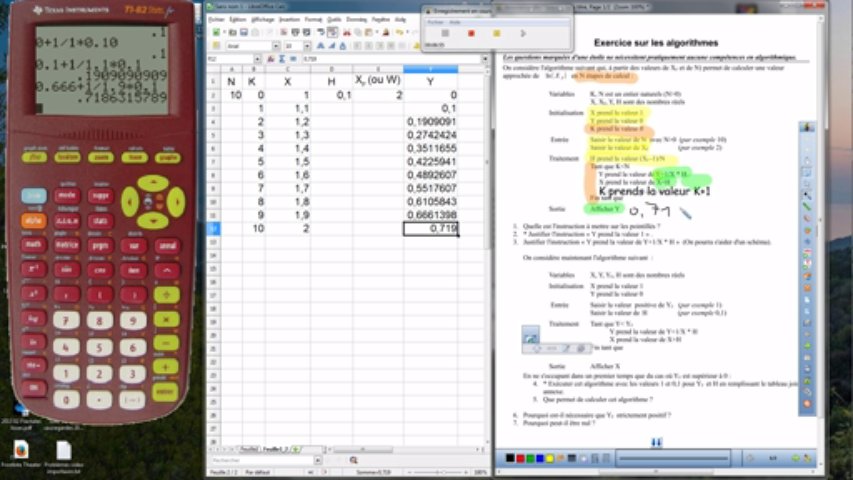Open the Insertion menu in Calc
The image size is (853, 480).
289,20
